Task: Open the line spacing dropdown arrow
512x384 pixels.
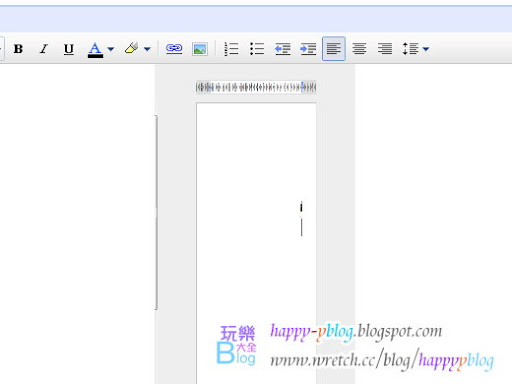Action: point(426,49)
